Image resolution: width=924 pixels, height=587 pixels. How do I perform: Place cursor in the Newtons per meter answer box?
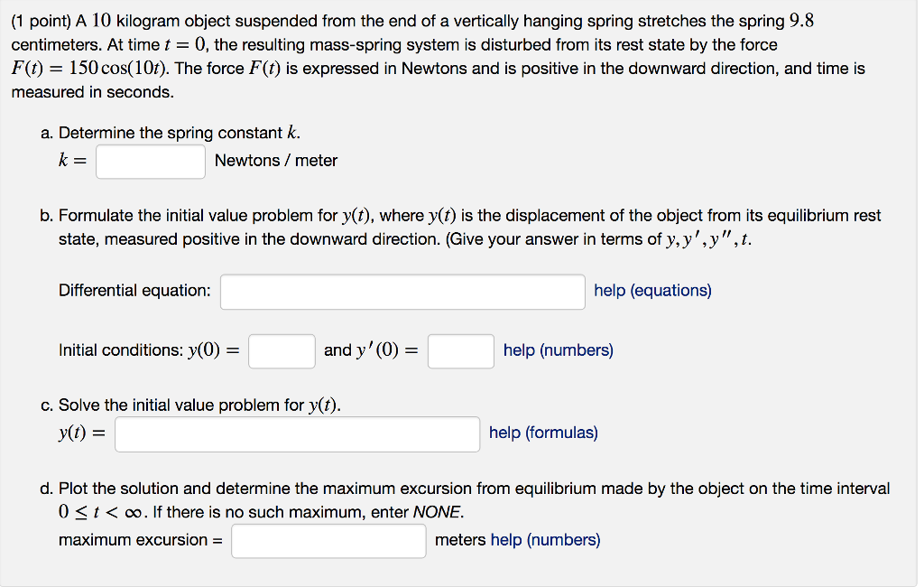coord(150,162)
